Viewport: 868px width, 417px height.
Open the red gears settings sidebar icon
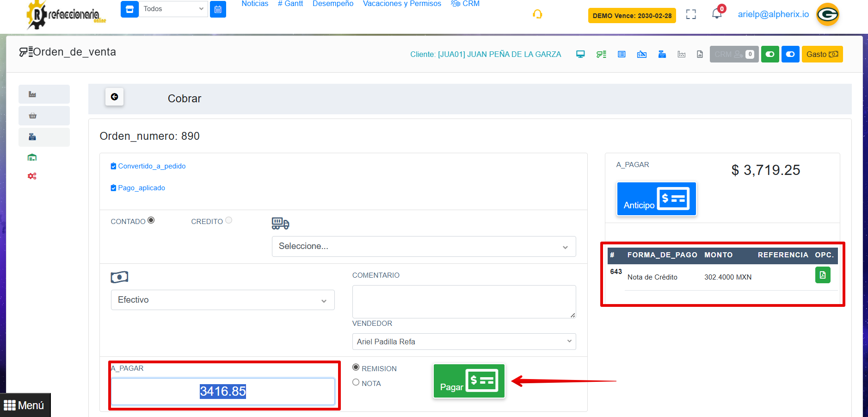(x=32, y=176)
